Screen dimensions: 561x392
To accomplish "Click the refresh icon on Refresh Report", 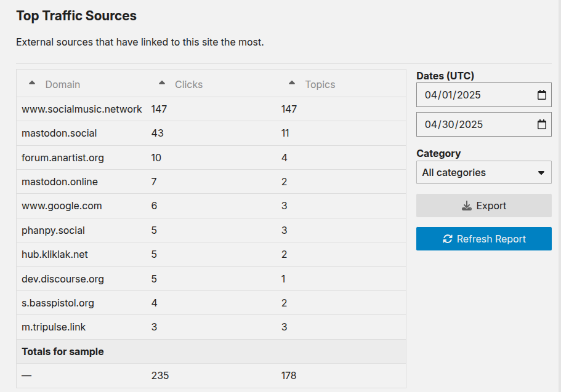I will tap(448, 239).
